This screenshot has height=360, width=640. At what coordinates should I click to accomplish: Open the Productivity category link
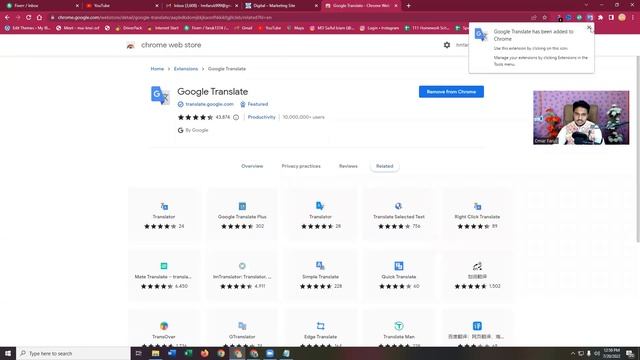[x=262, y=117]
